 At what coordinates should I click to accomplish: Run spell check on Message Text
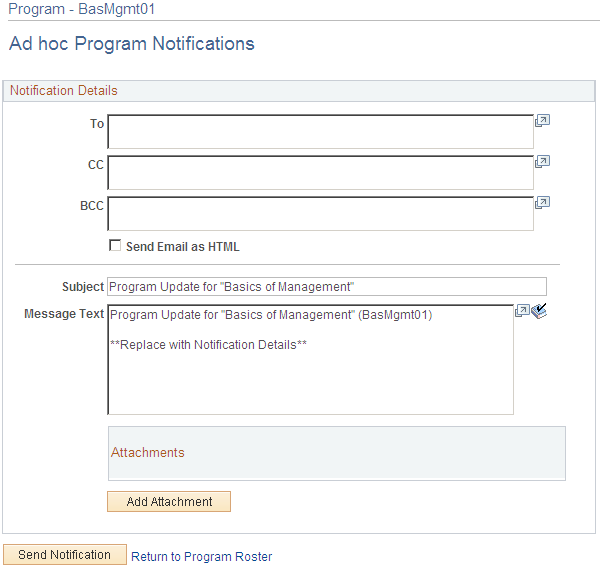click(x=540, y=311)
